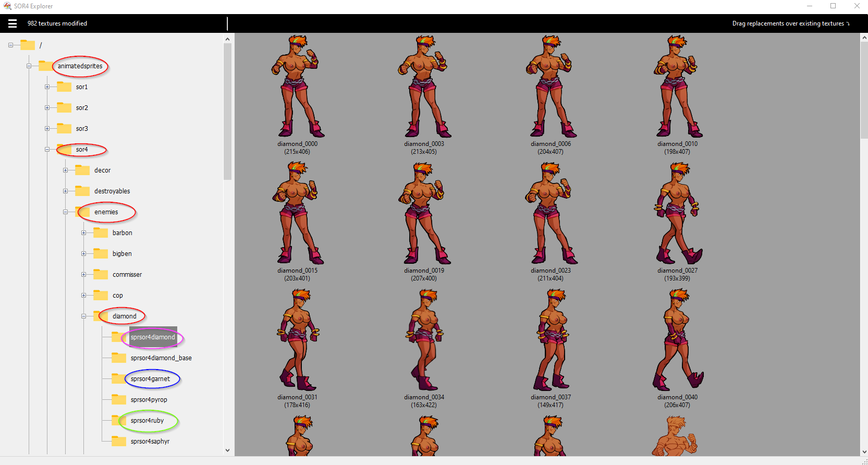The height and width of the screenshot is (465, 868).
Task: Select the commisser tree item
Action: coord(127,275)
